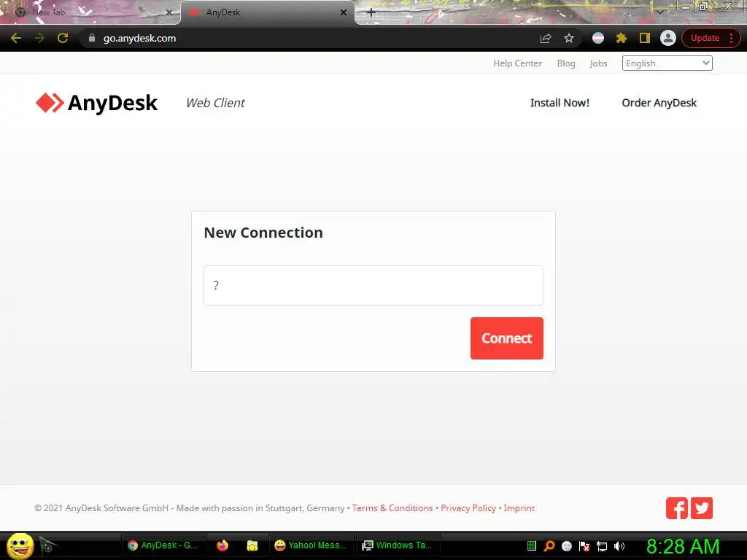The height and width of the screenshot is (560, 747).
Task: Click the round white tray icon
Action: click(566, 546)
